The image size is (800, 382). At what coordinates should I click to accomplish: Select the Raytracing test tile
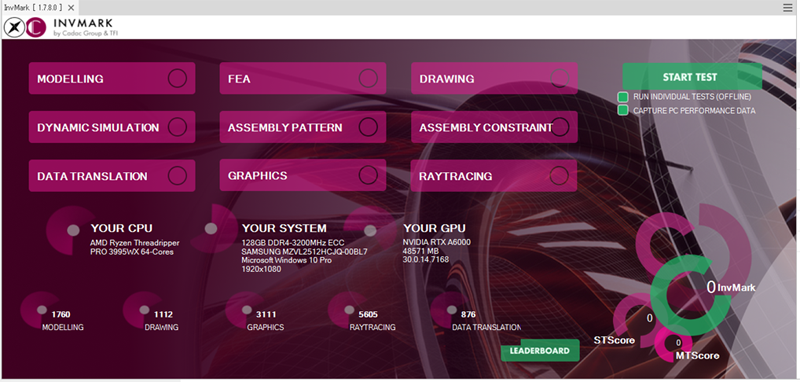tap(494, 176)
